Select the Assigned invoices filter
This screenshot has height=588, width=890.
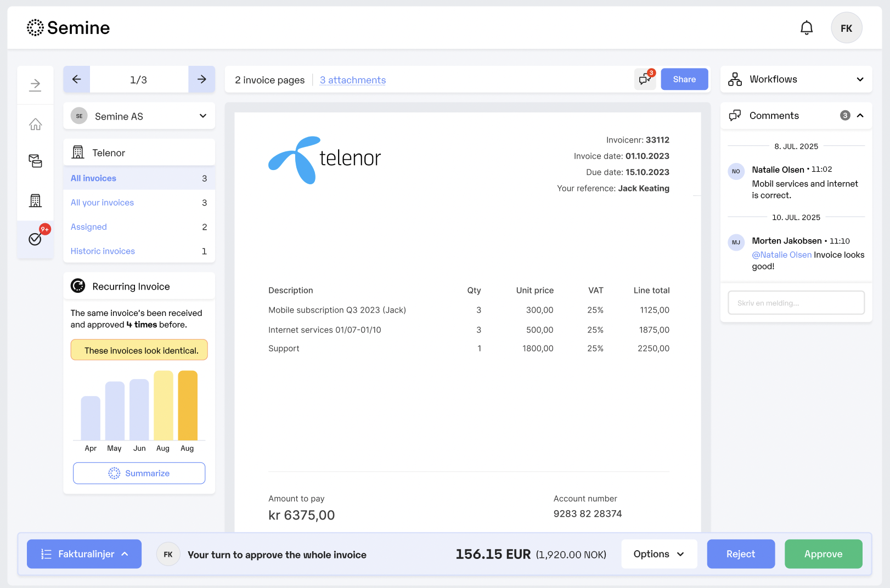point(139,227)
